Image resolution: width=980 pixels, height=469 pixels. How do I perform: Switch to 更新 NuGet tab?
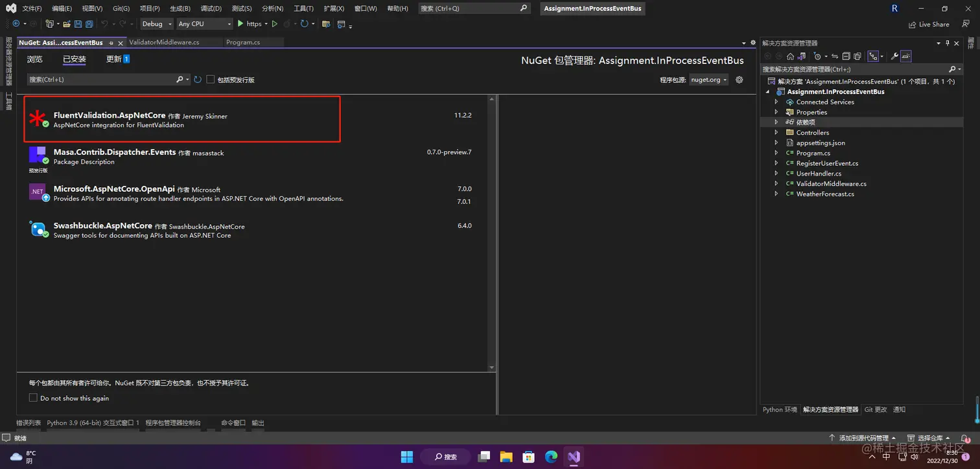click(118, 59)
